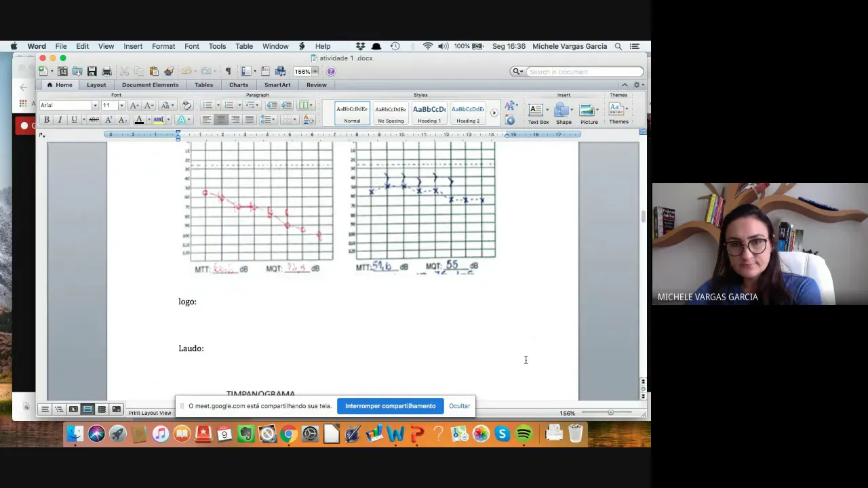Open the Insert menu in menu bar
Screen dimensions: 868x488
133,46
